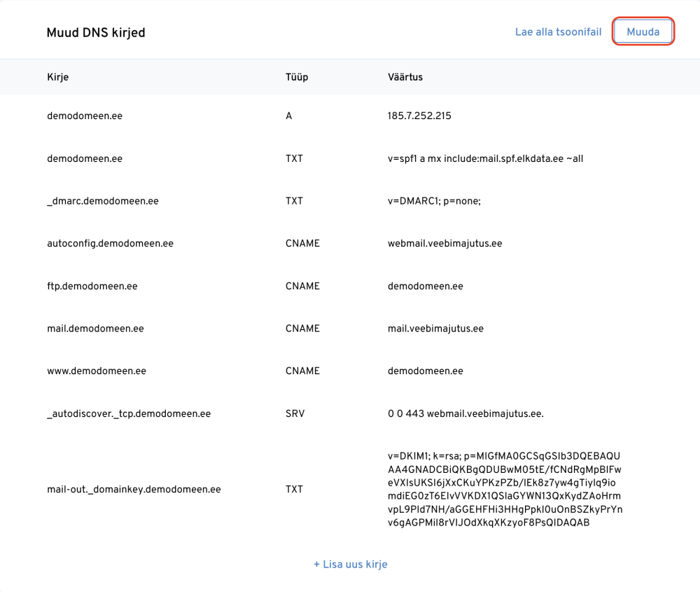This screenshot has height=592, width=700.
Task: Click the Kirje column header
Action: 57,76
